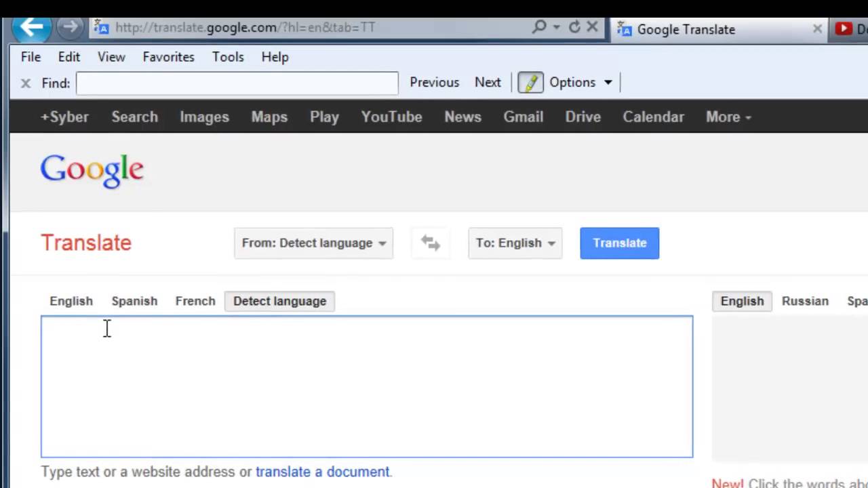Click Previous in the Find bar
Image resolution: width=868 pixels, height=488 pixels.
coord(434,83)
